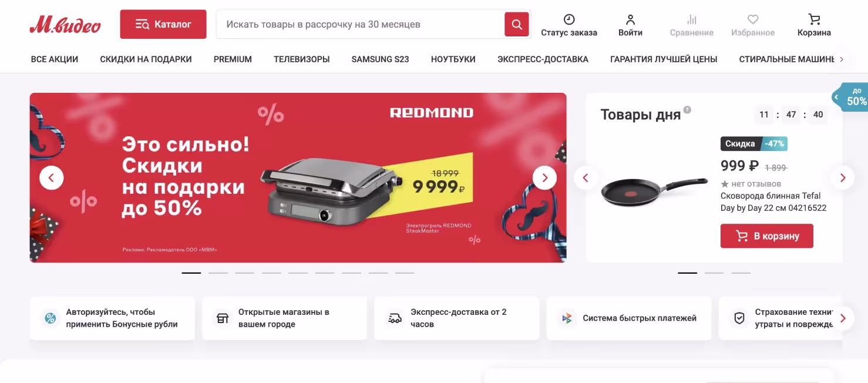Expand category bar with right chevron
The height and width of the screenshot is (383, 868).
tap(842, 59)
